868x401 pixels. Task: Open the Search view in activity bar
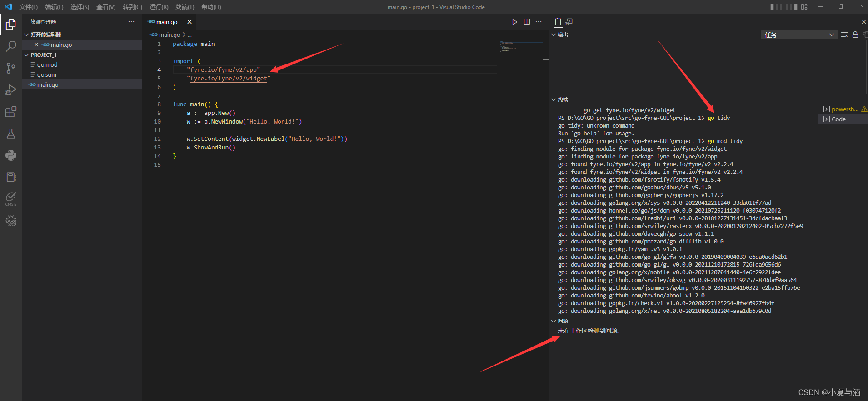11,46
